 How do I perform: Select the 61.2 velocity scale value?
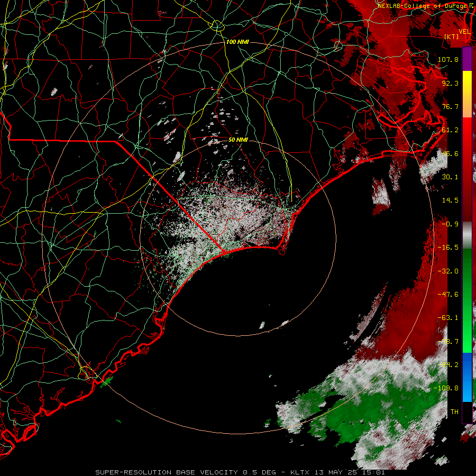[x=450, y=130]
